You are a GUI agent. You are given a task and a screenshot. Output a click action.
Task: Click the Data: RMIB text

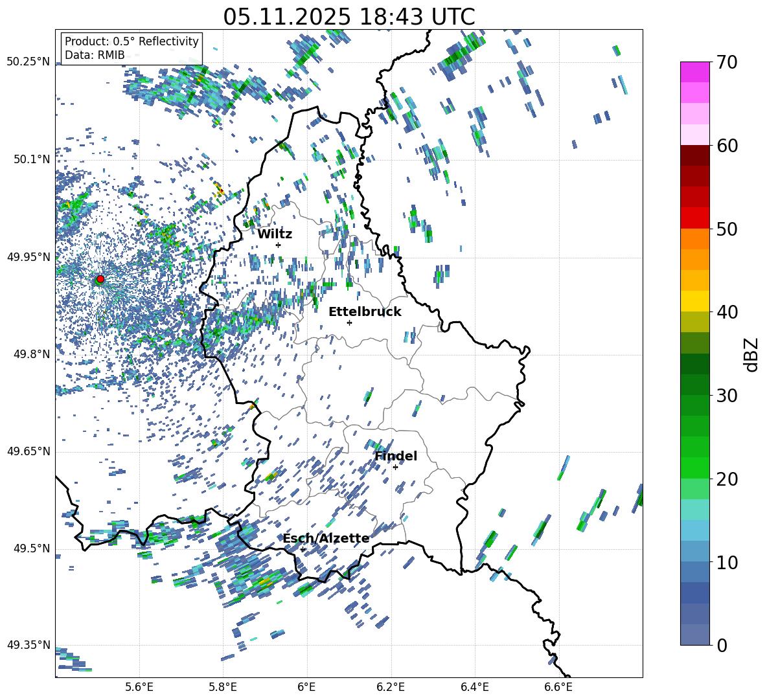(x=95, y=55)
